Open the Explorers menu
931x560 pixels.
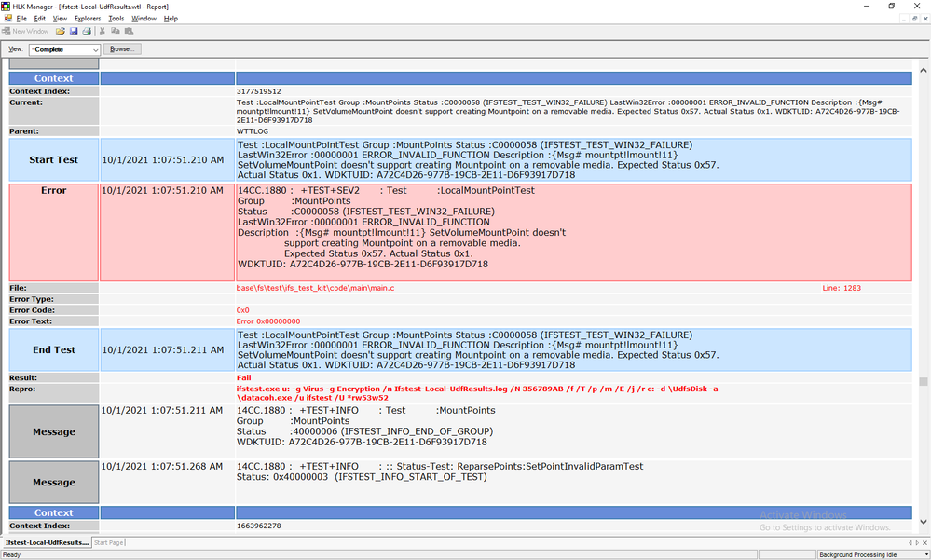(x=88, y=19)
